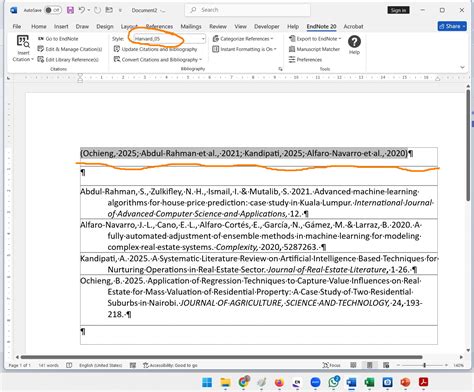Open the Insert Citation tool
Screen dimensions: 474x392
[x=23, y=49]
